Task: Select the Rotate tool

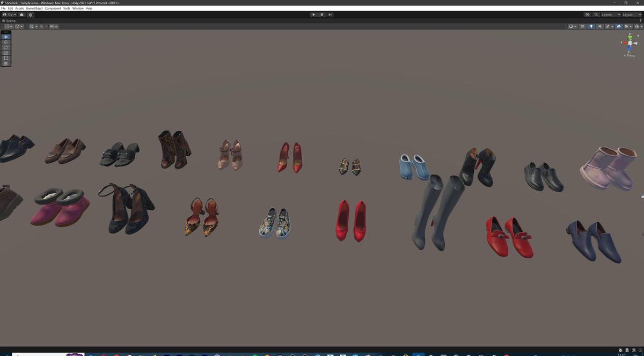Action: [x=5, y=47]
